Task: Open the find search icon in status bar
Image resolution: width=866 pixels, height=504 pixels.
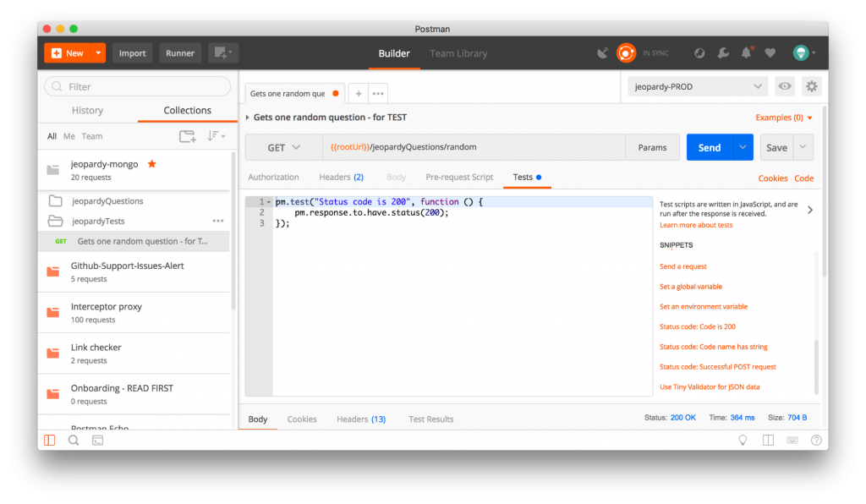Action: [x=74, y=440]
